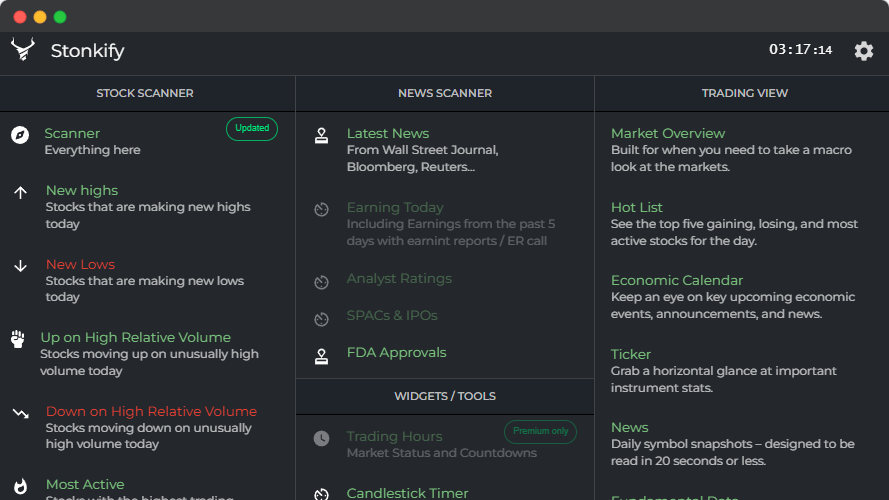Open settings via the gear icon
The width and height of the screenshot is (889, 500).
tap(863, 51)
